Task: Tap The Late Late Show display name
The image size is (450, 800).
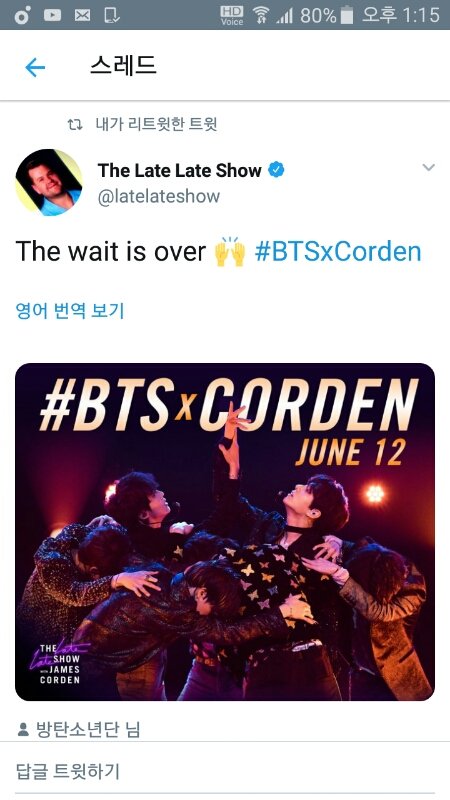Action: click(180, 170)
